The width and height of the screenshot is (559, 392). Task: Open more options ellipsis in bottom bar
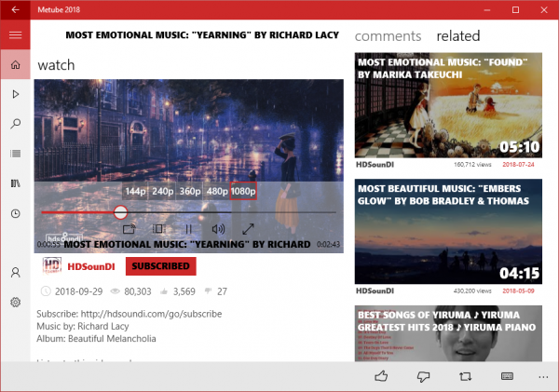[x=543, y=377]
